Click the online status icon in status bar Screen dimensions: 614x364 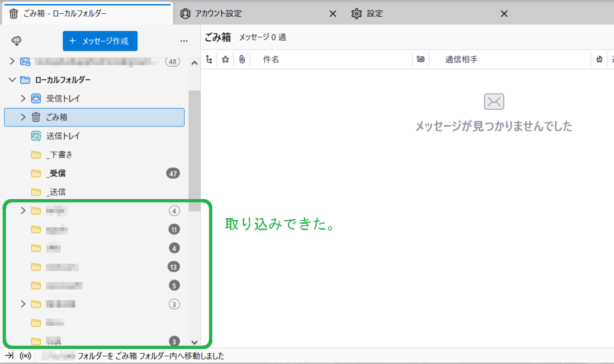[x=25, y=356]
